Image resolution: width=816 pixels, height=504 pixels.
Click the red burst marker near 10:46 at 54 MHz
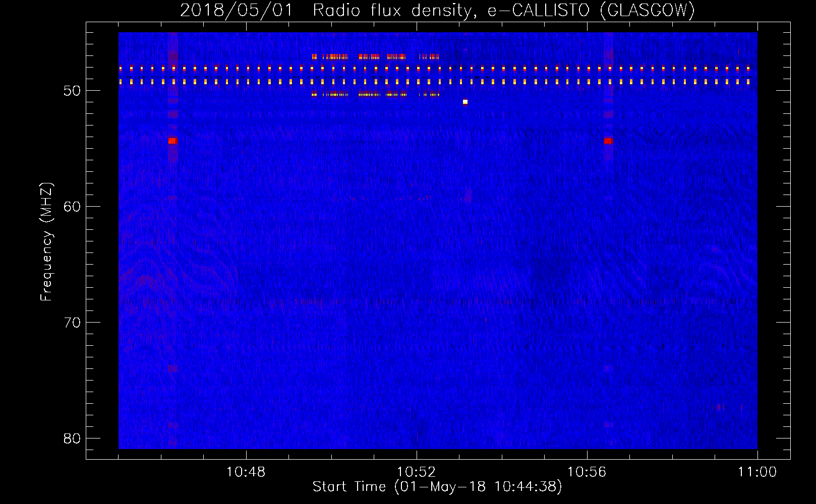173,141
